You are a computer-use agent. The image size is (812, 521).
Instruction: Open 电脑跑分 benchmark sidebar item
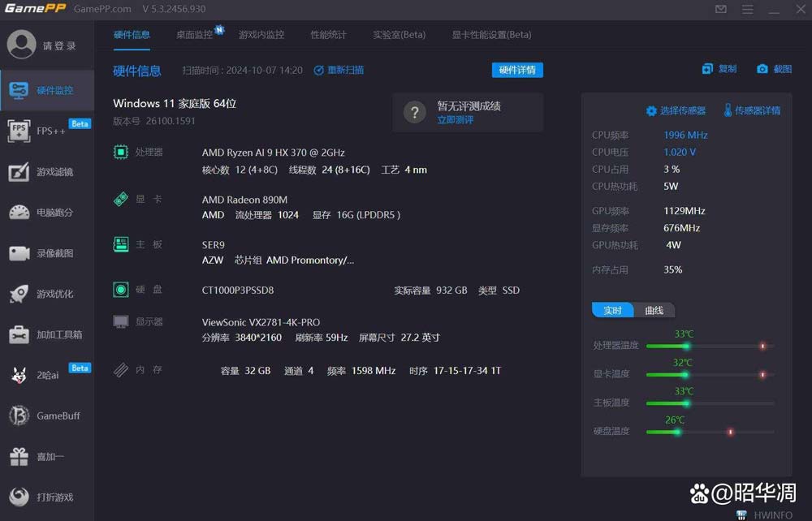pos(47,213)
